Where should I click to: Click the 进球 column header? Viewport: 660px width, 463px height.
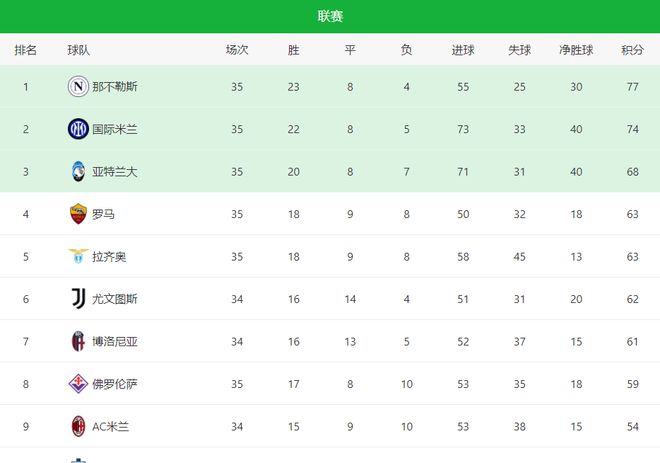point(463,50)
